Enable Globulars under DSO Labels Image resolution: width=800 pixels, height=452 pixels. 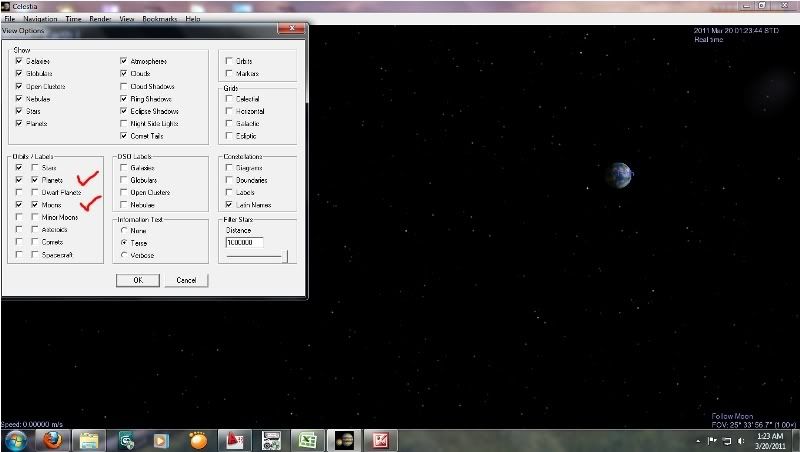click(123, 180)
